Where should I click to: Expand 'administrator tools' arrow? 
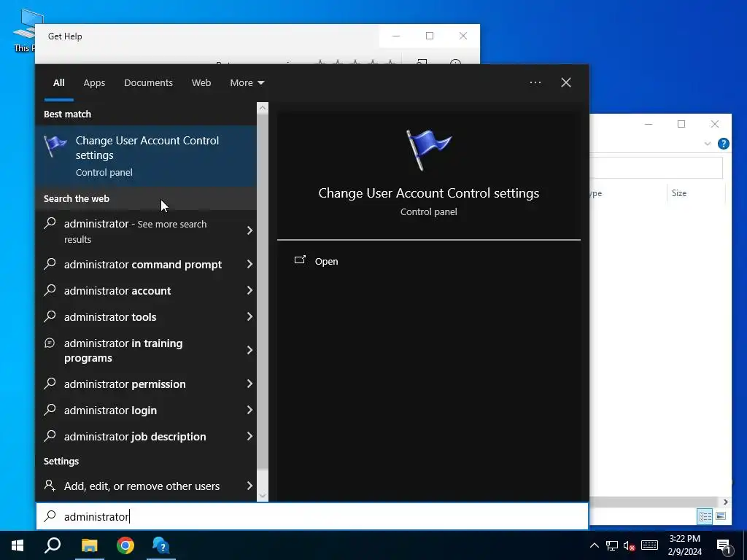[249, 316]
